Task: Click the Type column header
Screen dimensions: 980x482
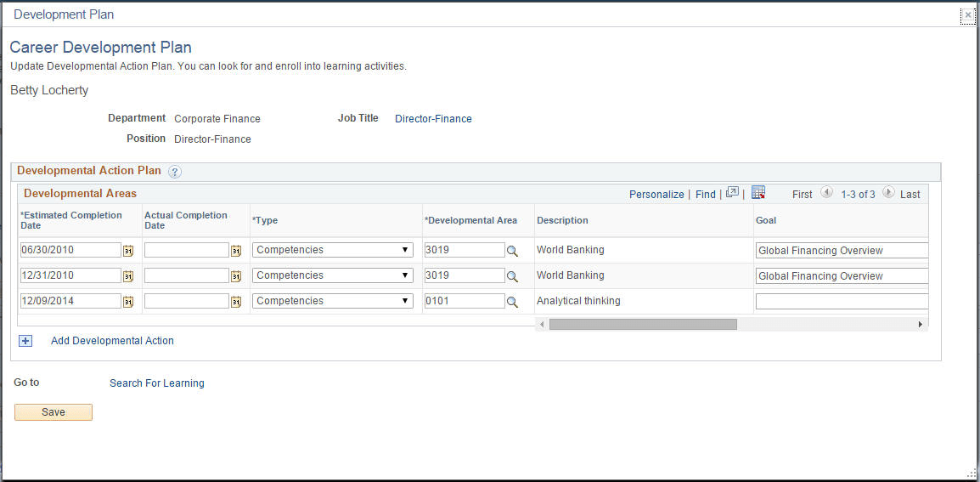Action: 265,220
